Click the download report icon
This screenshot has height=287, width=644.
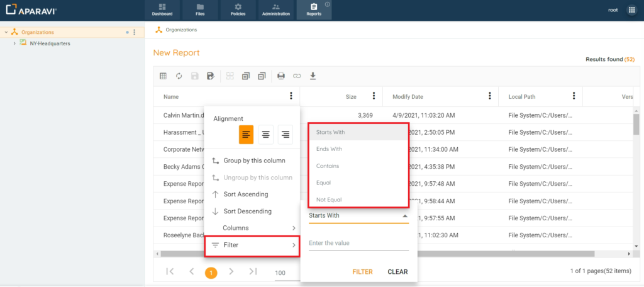tap(313, 76)
